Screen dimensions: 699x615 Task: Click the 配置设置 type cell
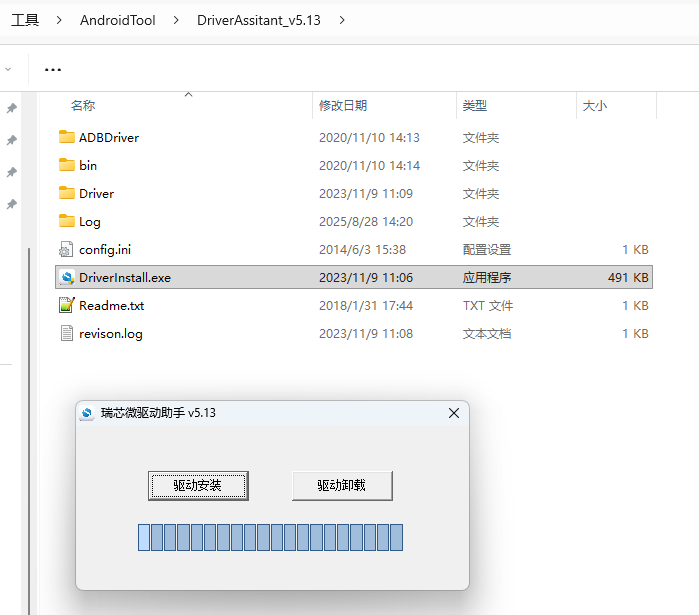click(x=487, y=250)
